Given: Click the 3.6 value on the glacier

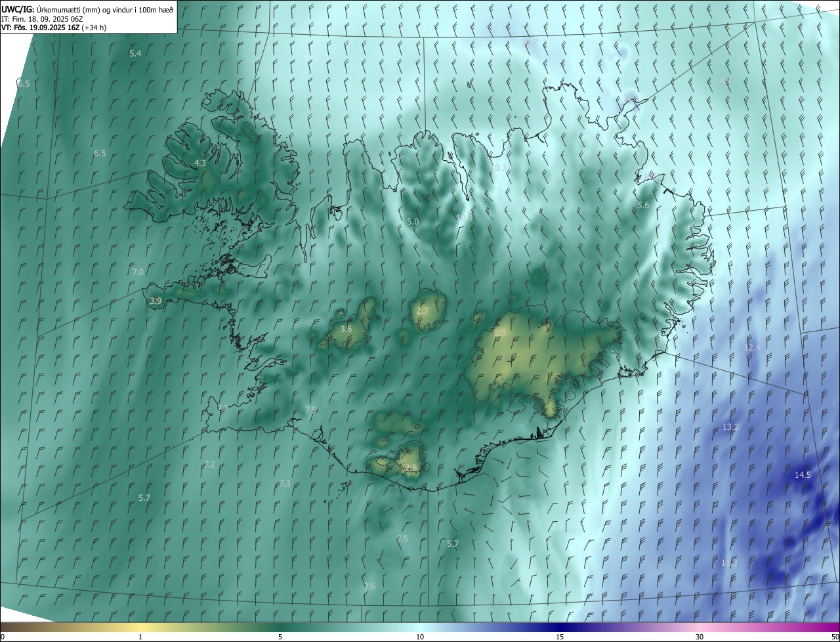Looking at the screenshot, I should pyautogui.click(x=346, y=329).
